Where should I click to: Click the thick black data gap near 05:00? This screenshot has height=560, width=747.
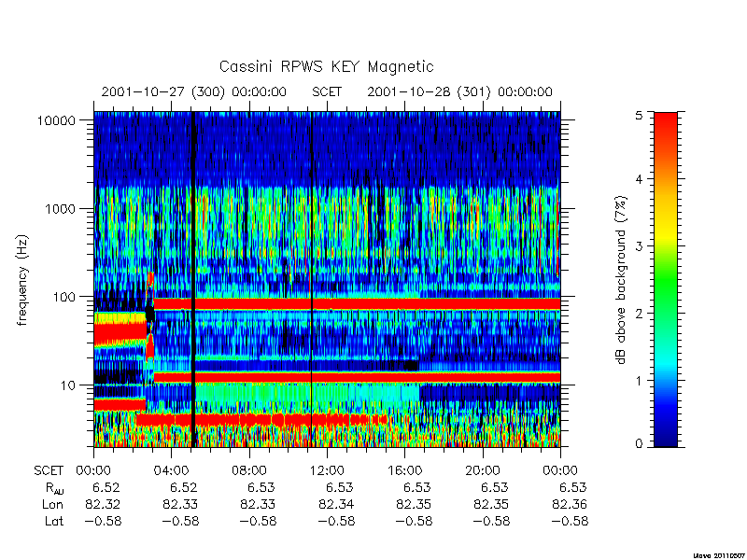click(193, 279)
